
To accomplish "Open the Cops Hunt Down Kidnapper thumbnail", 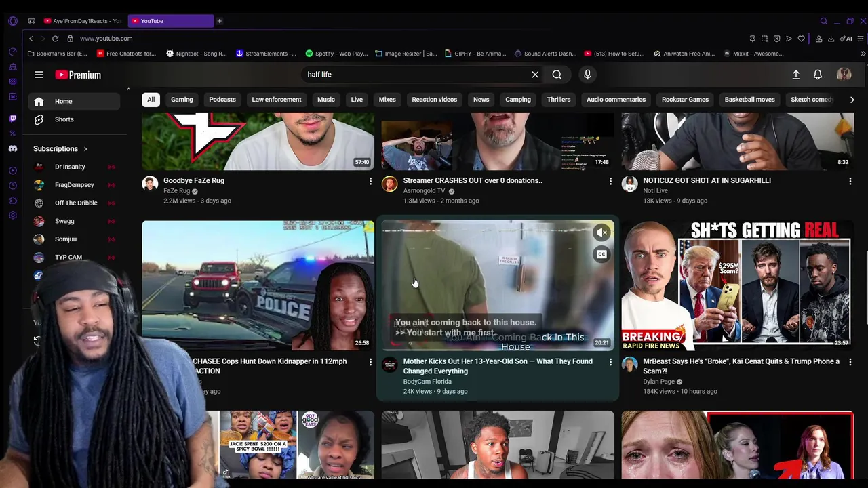I will click(x=258, y=285).
